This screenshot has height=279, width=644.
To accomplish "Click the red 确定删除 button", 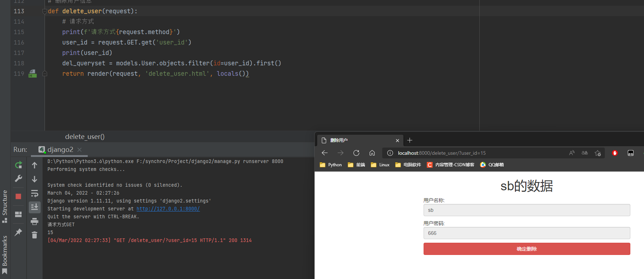I will [x=527, y=249].
